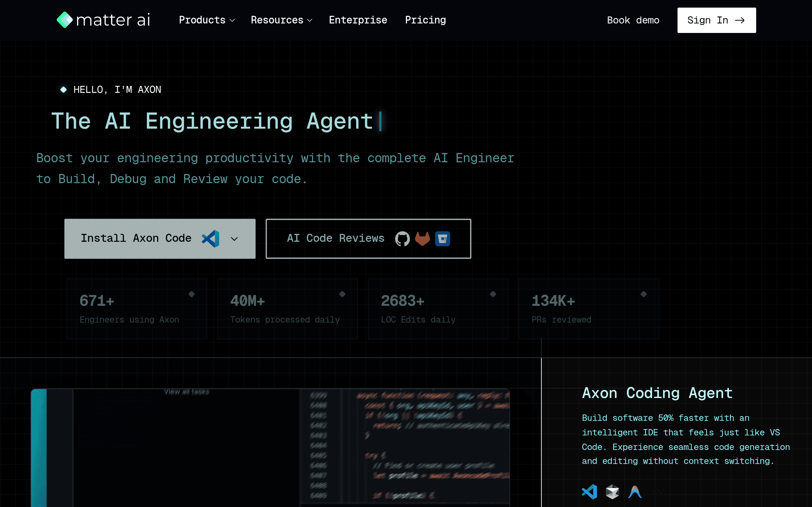Click the blurred code editor preview
This screenshot has height=507, width=812.
(x=271, y=448)
